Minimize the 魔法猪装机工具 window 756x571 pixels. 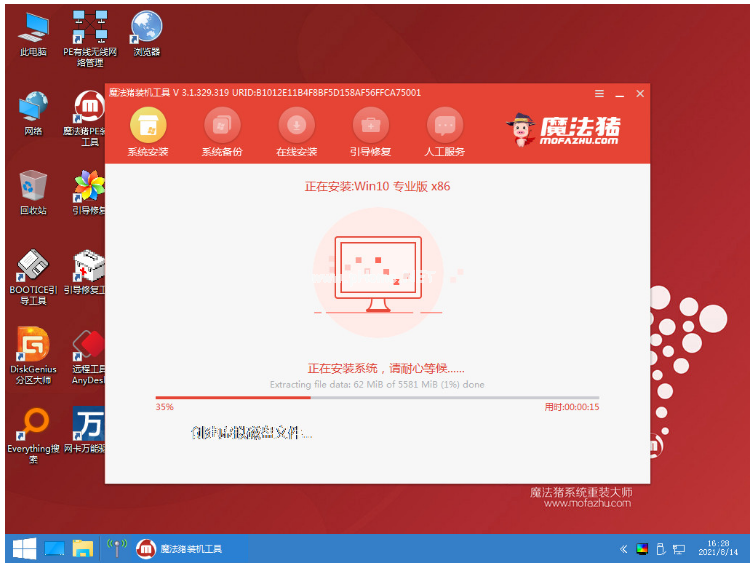pyautogui.click(x=620, y=93)
